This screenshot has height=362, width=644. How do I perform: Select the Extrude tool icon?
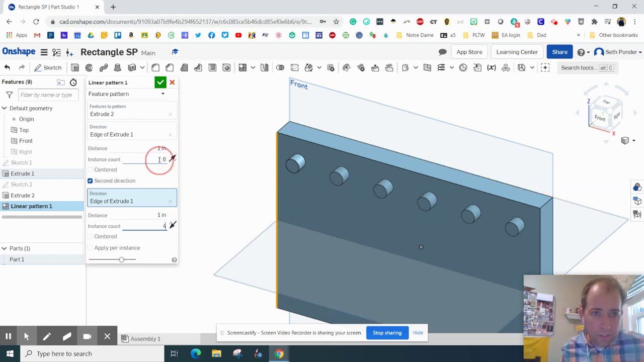75,67
